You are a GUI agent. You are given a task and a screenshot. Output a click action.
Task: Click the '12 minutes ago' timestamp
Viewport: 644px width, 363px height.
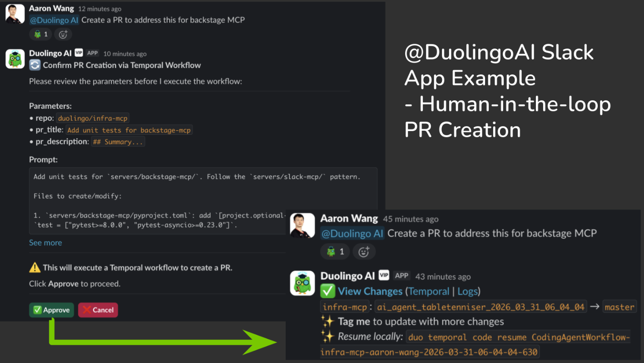99,9
